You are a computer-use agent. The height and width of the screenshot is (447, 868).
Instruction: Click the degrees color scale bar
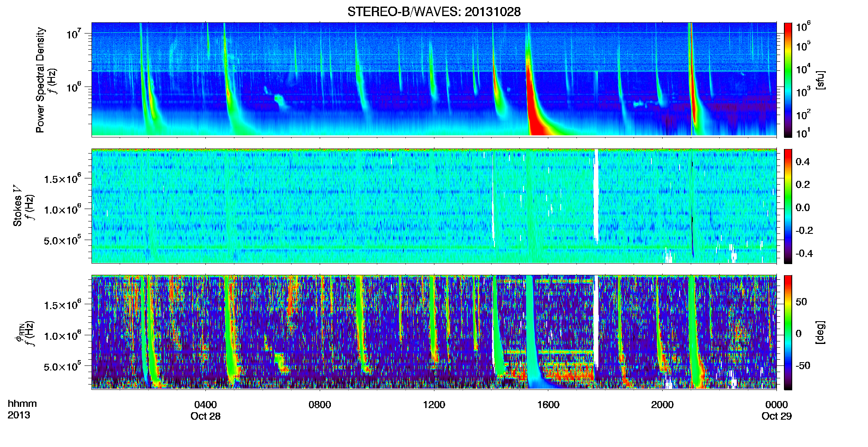(788, 332)
